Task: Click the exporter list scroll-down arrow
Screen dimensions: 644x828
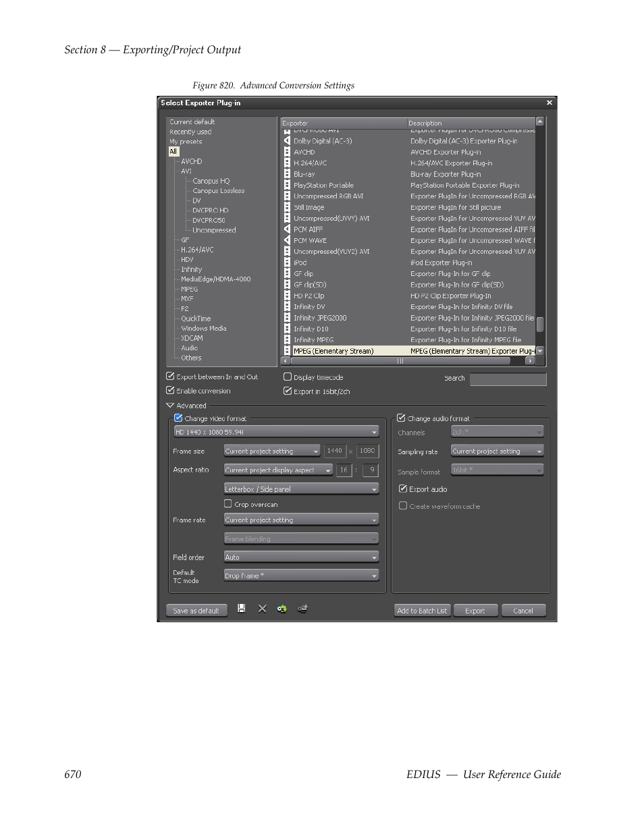Action: point(540,352)
